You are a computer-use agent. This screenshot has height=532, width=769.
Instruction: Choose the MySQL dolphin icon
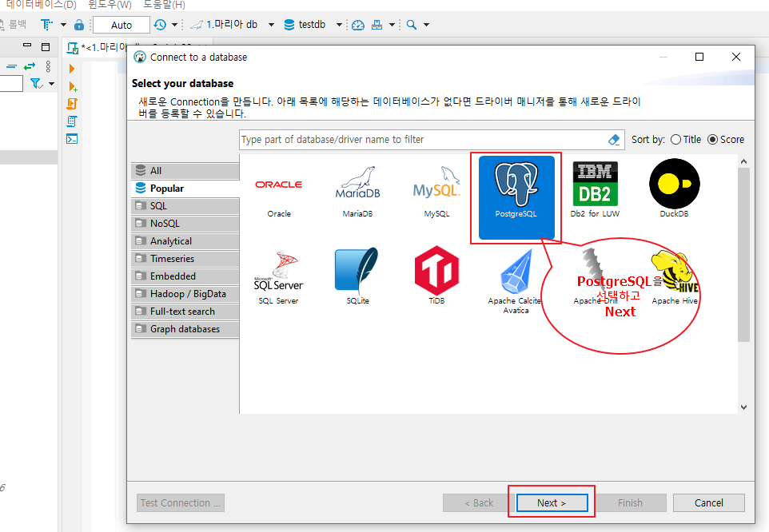click(x=436, y=192)
